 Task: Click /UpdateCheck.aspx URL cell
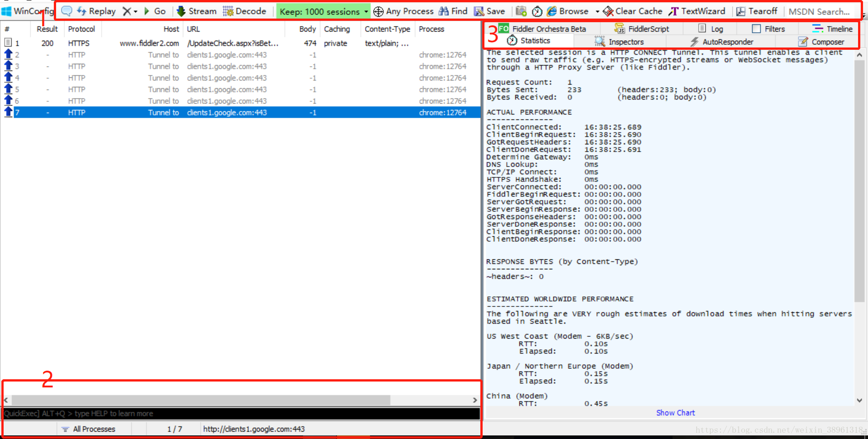coord(232,43)
